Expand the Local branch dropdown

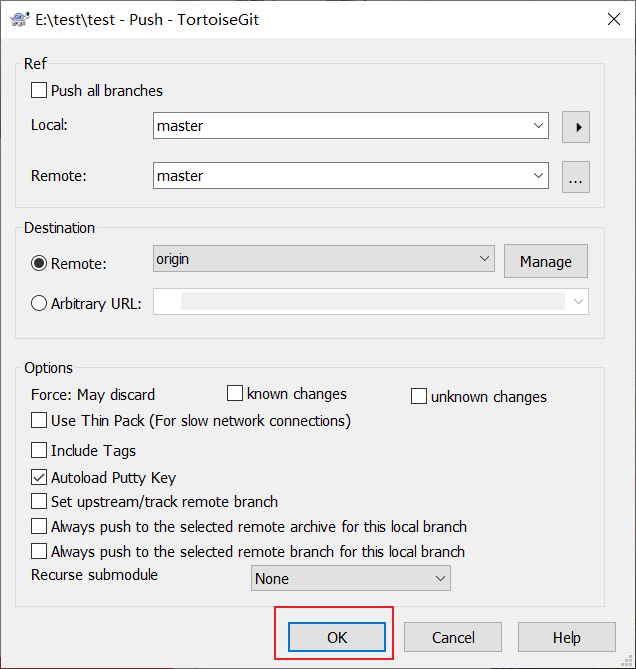(x=538, y=126)
